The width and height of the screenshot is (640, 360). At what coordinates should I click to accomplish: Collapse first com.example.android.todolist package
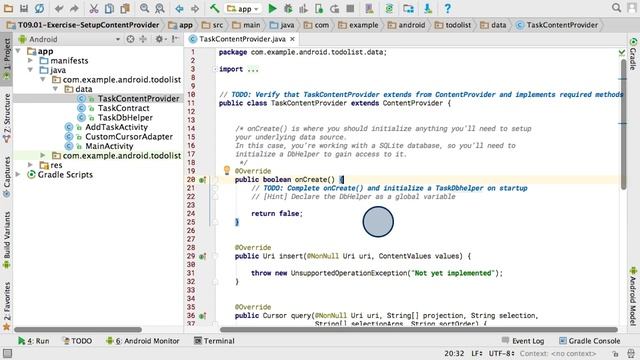tap(43, 80)
